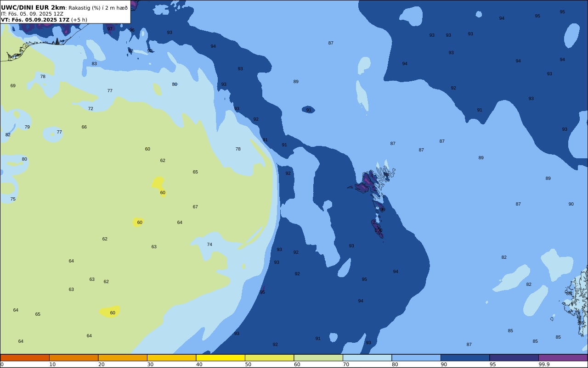The width and height of the screenshot is (588, 368).
Task: Click the humidity value '96' on the map
Action: click(x=132, y=30)
